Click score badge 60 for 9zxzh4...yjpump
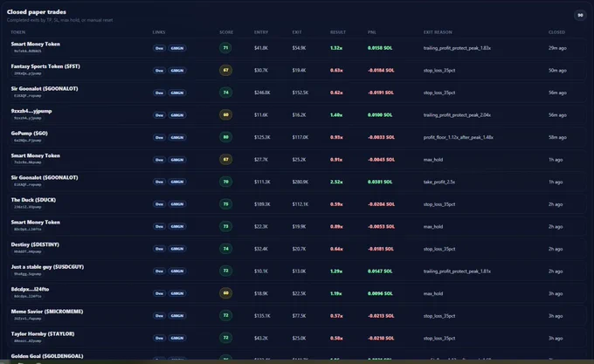The height and width of the screenshot is (364, 594). [x=225, y=114]
